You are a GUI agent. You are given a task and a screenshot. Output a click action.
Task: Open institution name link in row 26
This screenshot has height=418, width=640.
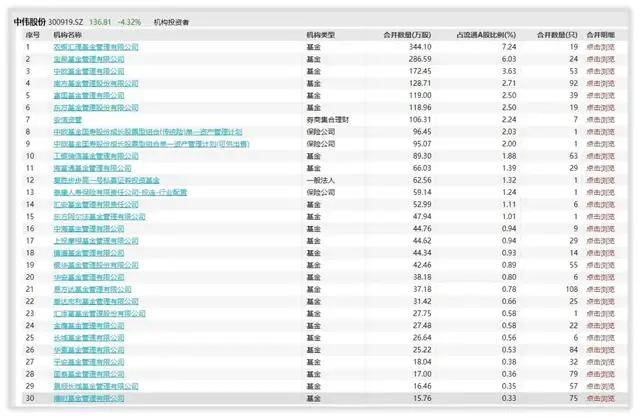[x=89, y=350]
